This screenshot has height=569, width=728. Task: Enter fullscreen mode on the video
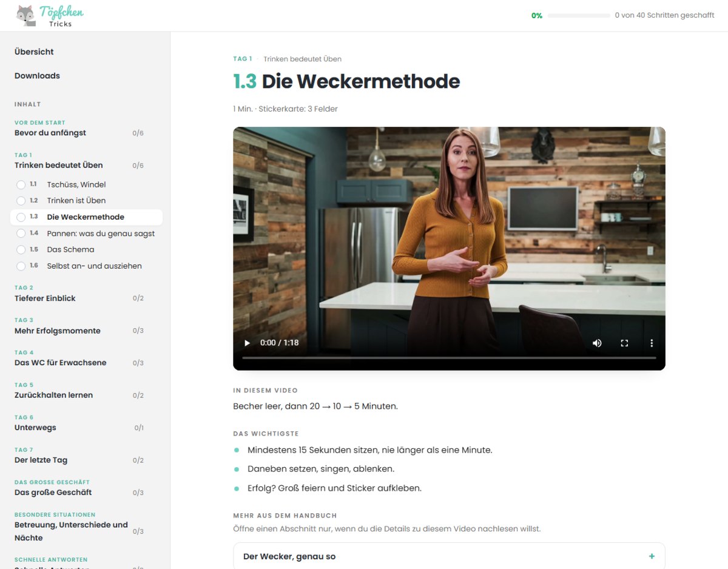[624, 343]
